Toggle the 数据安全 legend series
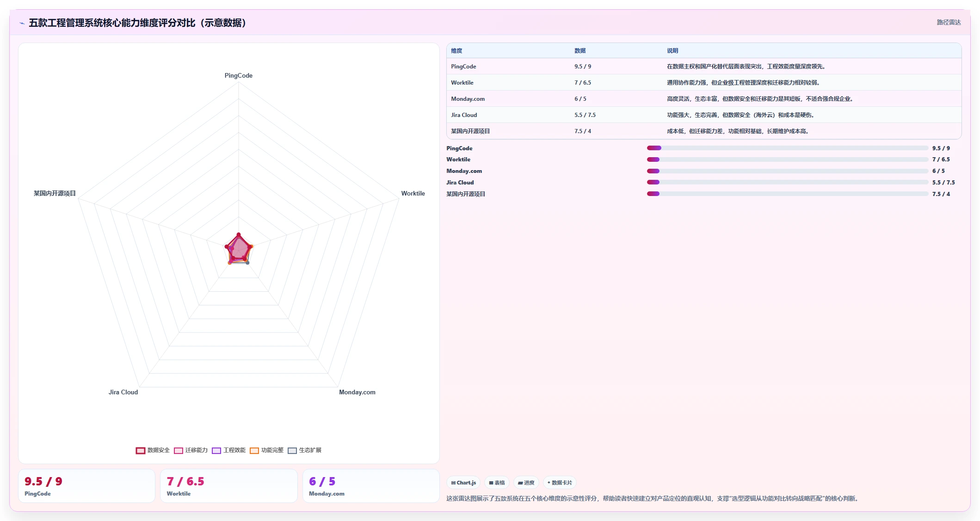 pos(153,450)
